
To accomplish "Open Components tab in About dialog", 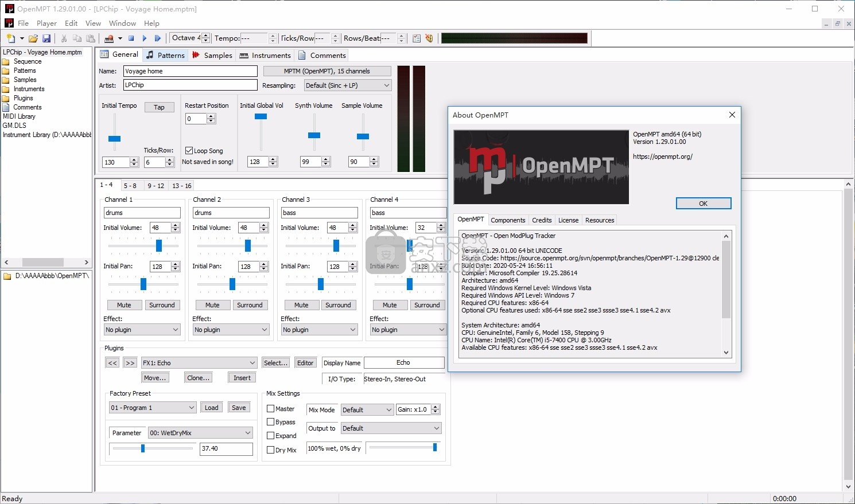I will pos(508,220).
